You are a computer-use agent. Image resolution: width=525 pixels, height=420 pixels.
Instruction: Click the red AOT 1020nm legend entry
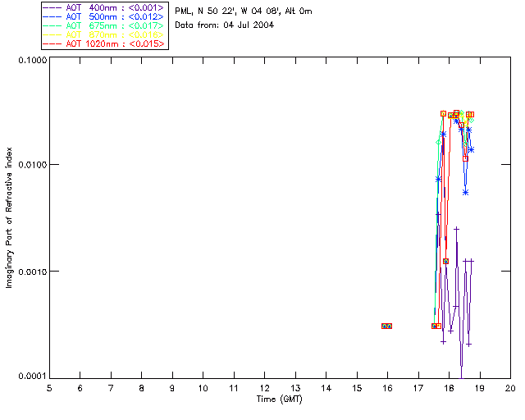coord(104,43)
